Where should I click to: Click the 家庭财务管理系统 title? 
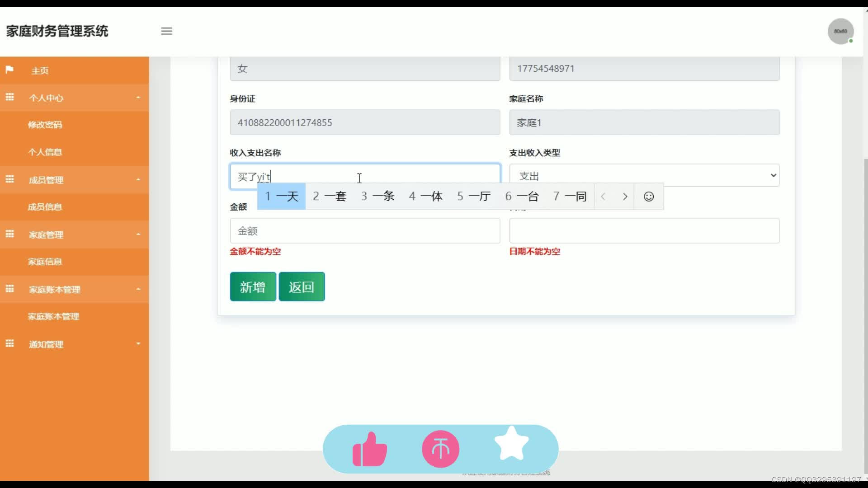pos(57,31)
